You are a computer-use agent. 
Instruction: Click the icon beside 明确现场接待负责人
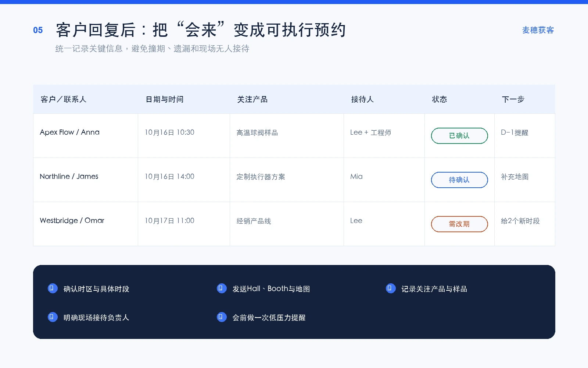(x=53, y=317)
